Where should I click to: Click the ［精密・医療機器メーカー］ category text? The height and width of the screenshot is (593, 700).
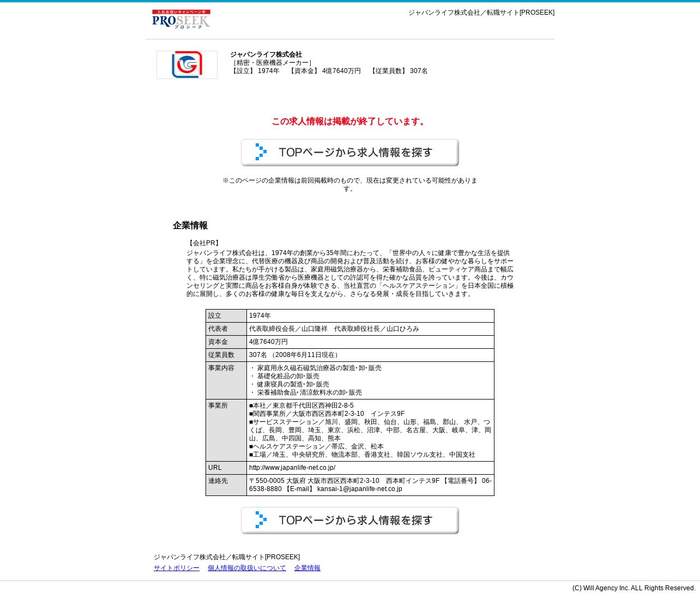(271, 63)
